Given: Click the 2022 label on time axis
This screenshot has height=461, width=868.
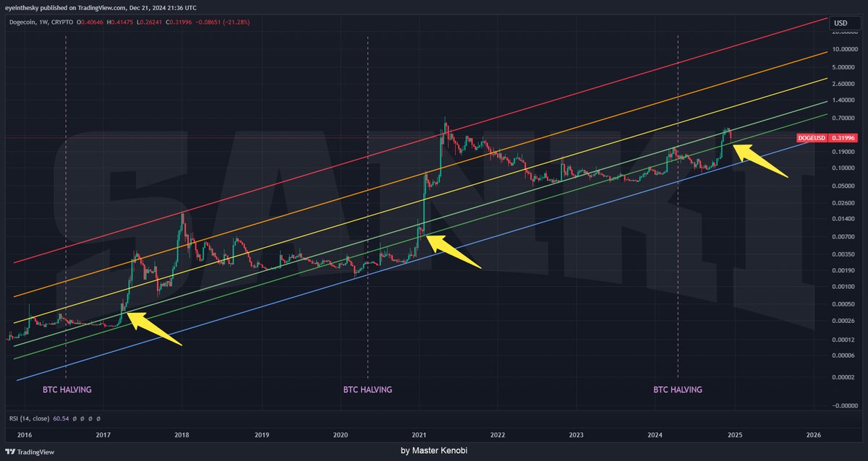Looking at the screenshot, I should 497,435.
